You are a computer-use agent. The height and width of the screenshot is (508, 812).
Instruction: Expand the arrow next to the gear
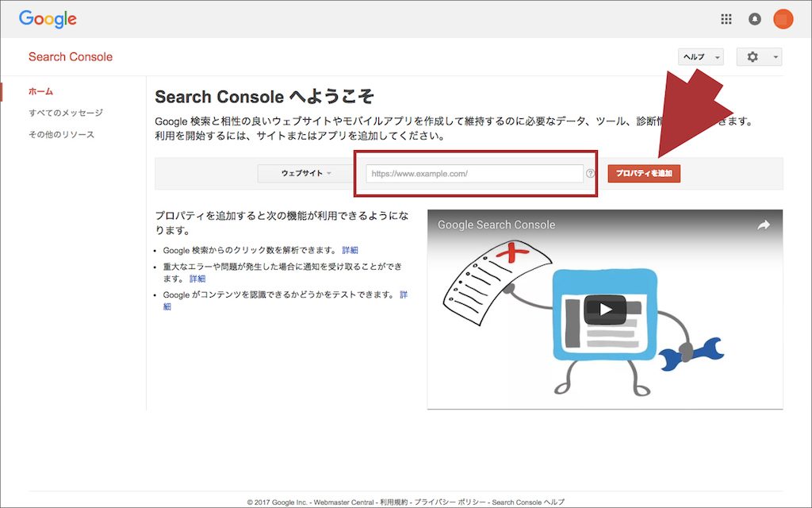click(776, 57)
